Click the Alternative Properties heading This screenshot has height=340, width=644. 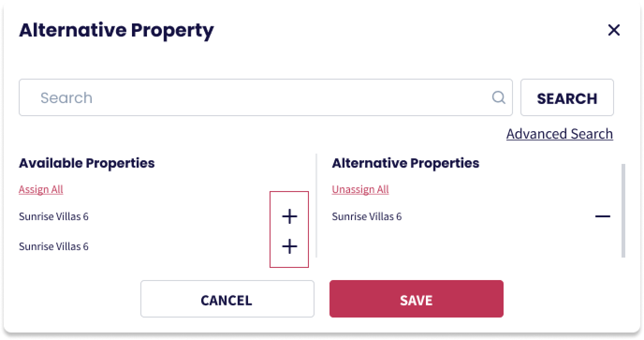[x=405, y=163]
